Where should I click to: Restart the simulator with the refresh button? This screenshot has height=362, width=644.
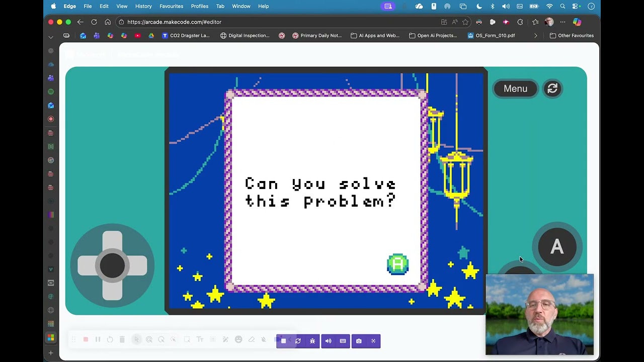point(552,88)
